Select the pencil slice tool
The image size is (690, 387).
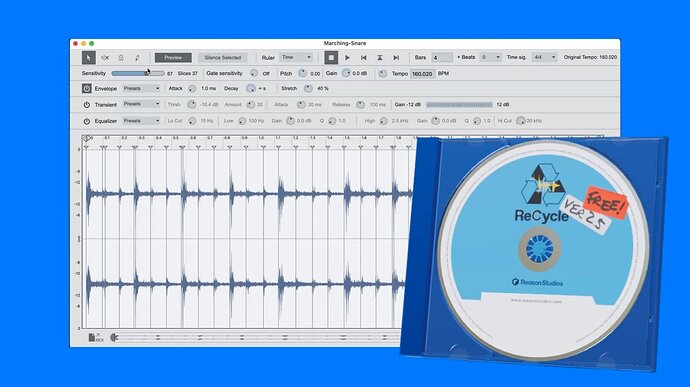[x=137, y=57]
